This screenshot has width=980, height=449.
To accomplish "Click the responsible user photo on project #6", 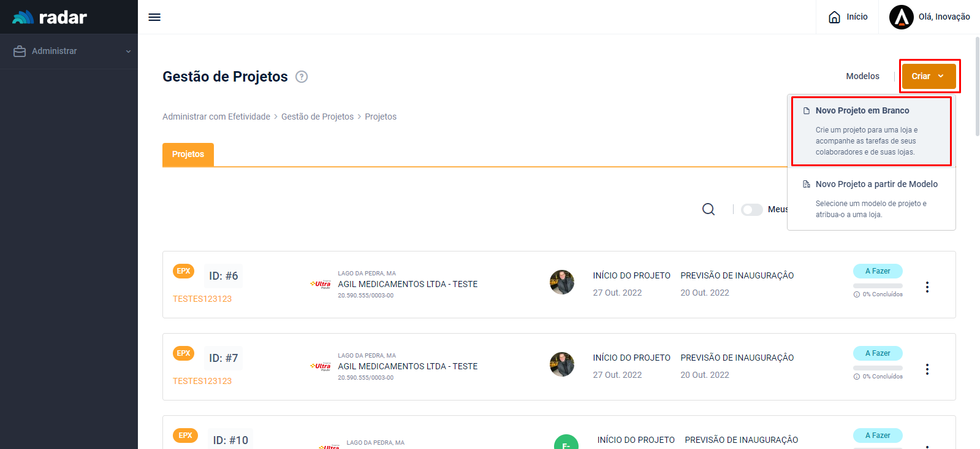I will pos(561,282).
